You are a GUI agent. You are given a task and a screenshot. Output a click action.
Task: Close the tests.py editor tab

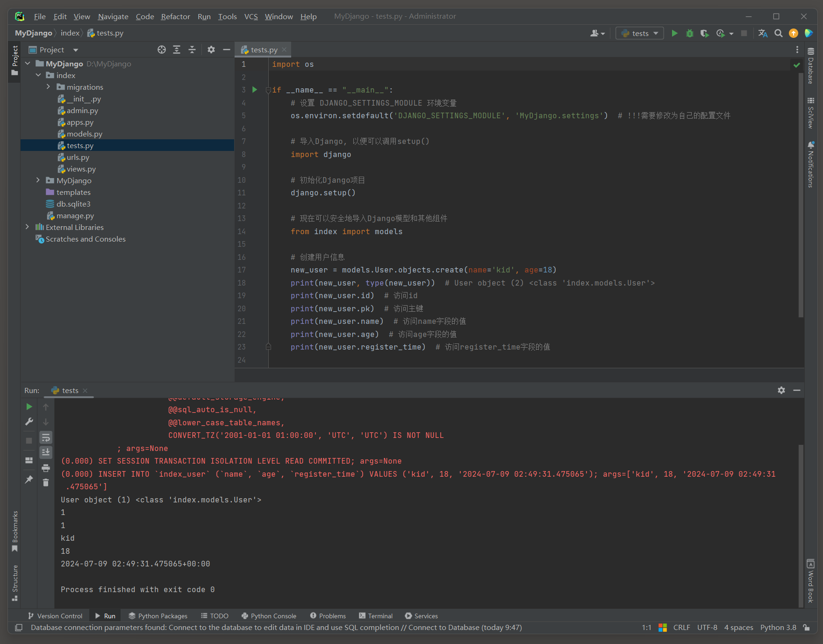tap(284, 50)
